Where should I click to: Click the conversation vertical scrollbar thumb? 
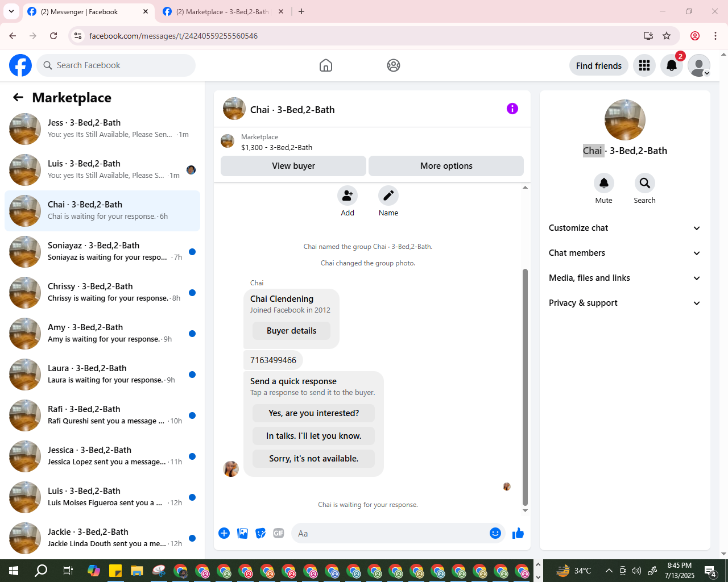[x=525, y=386]
